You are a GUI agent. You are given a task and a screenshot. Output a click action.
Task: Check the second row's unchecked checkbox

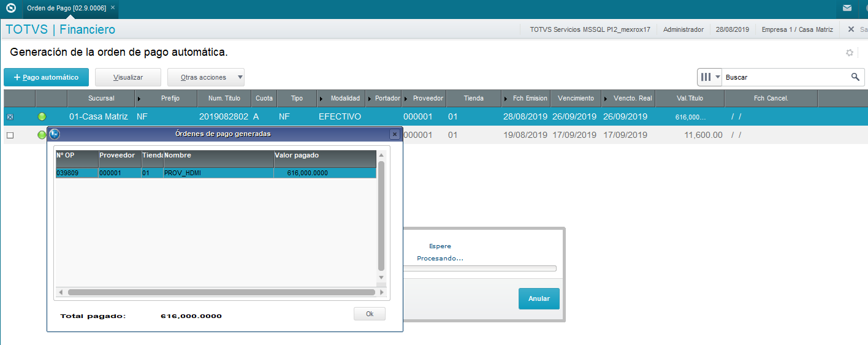point(10,135)
